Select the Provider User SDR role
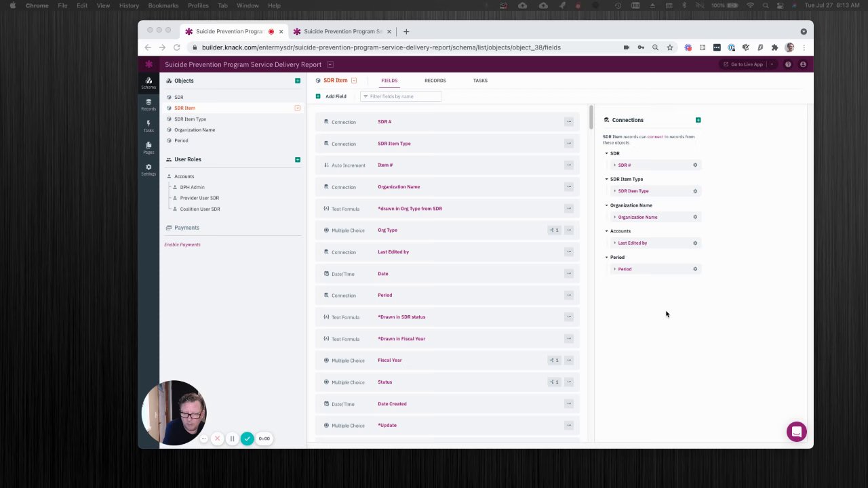The width and height of the screenshot is (868, 488). [199, 198]
